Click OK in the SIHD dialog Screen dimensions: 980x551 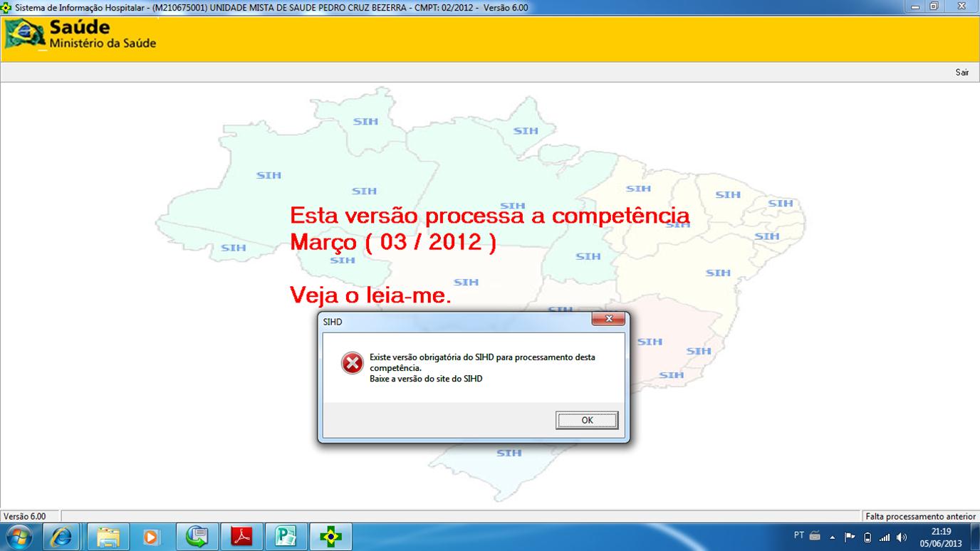pyautogui.click(x=587, y=420)
